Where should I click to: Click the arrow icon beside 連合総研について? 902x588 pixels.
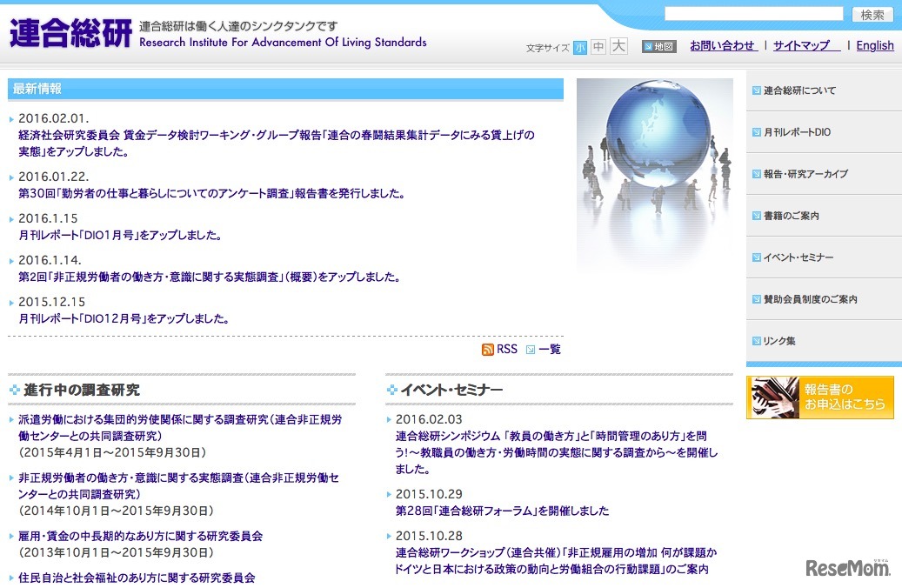coord(757,90)
